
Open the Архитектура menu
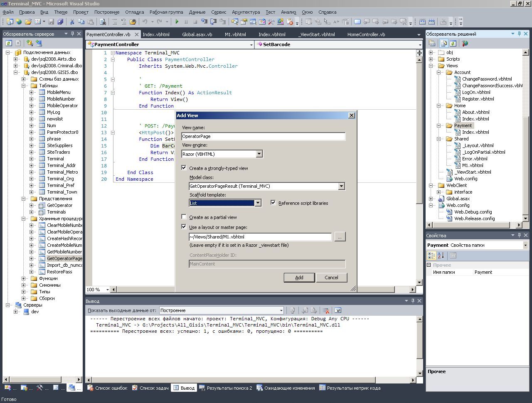coord(246,12)
